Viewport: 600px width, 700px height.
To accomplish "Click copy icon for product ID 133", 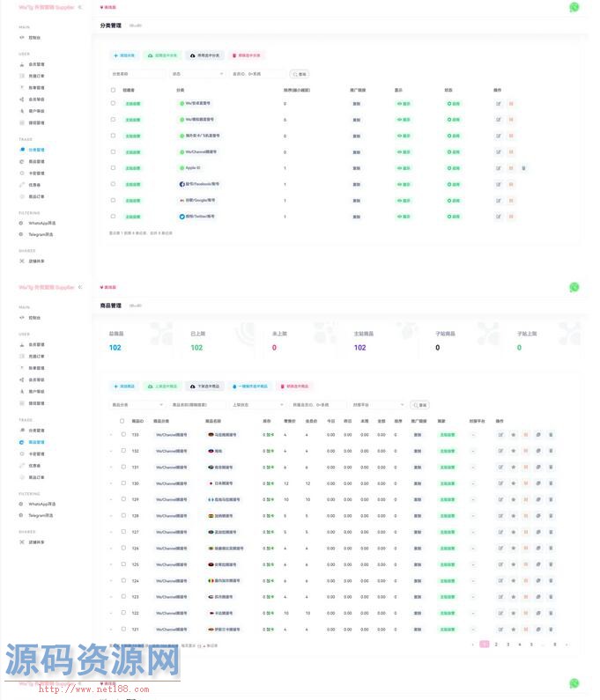I will [x=538, y=434].
